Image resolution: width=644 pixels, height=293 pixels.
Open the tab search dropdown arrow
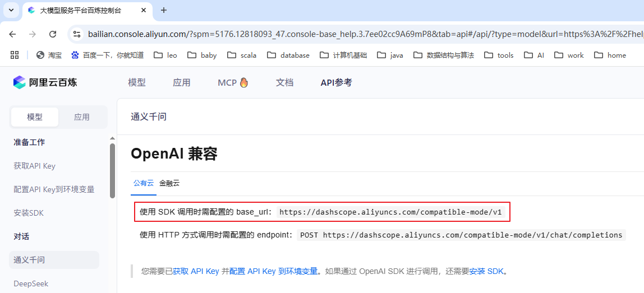(11, 10)
